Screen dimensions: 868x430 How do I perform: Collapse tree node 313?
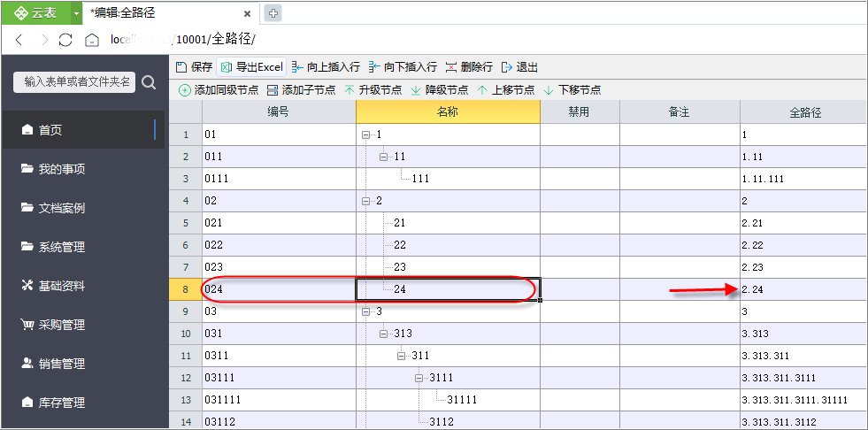click(383, 334)
